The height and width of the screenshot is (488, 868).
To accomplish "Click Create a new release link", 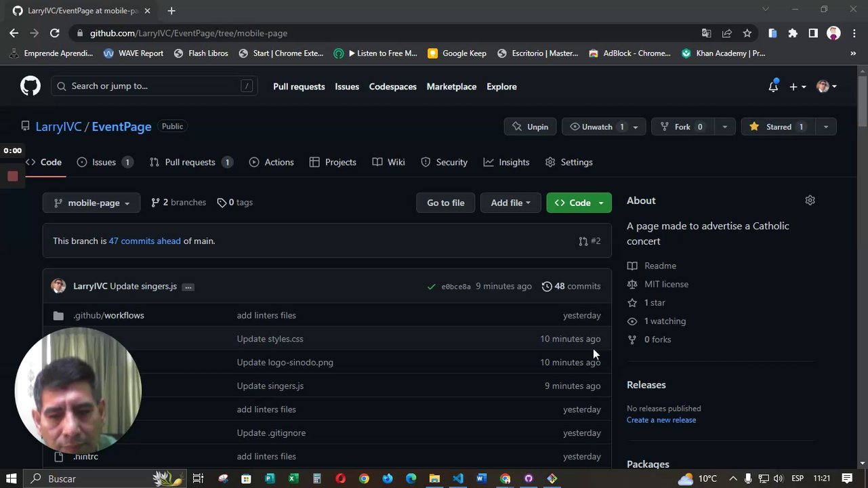I will (661, 420).
